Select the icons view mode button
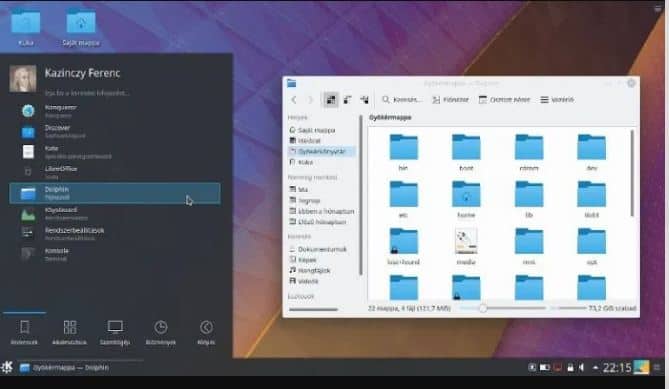Screen dimensions: 669x389 point(331,100)
